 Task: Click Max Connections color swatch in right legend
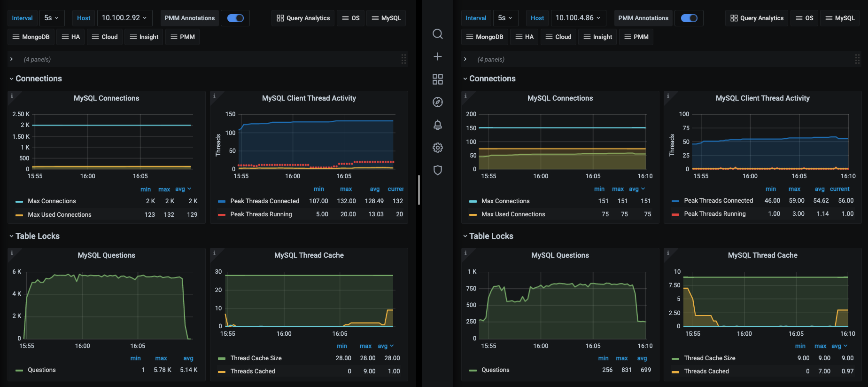tap(473, 201)
